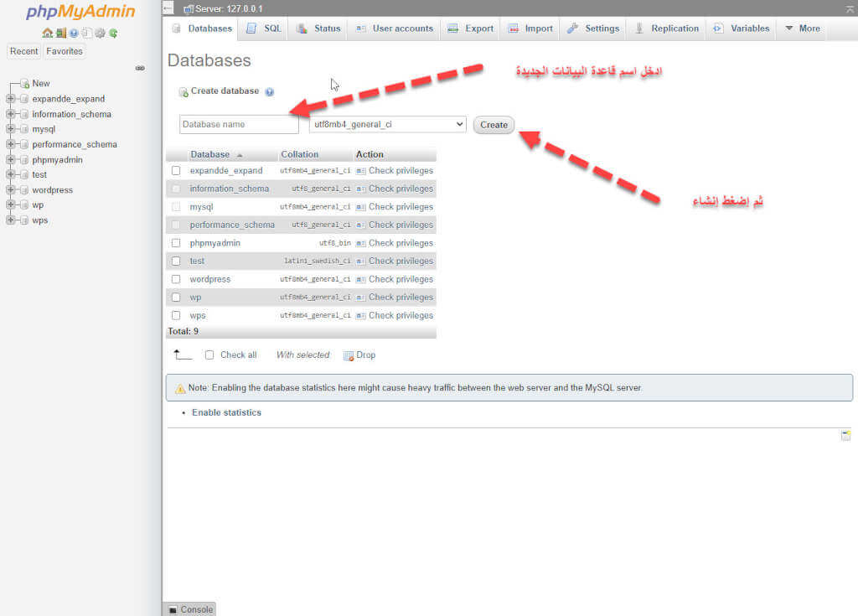Expand information_schema node in navigation tree
Image resolution: width=858 pixels, height=616 pixels.
pyautogui.click(x=10, y=114)
